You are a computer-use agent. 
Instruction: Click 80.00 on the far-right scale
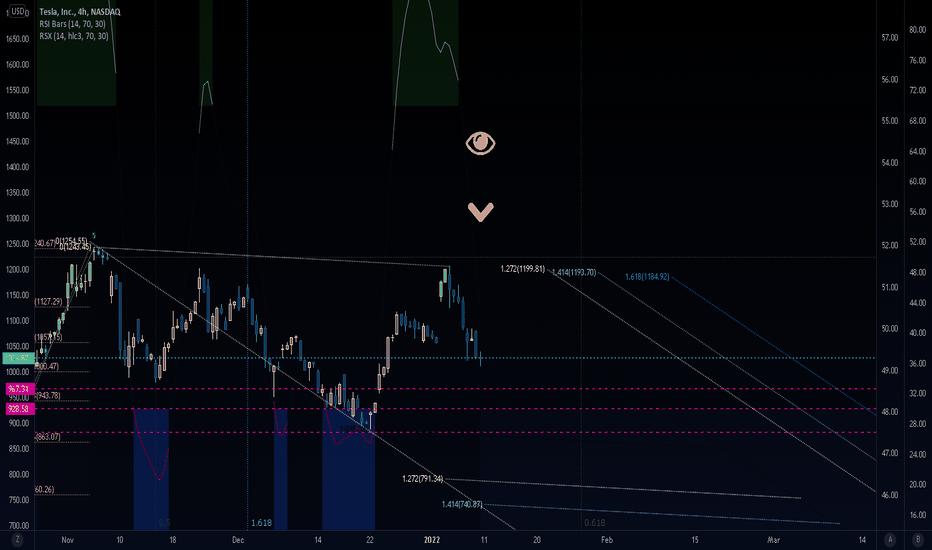click(918, 30)
